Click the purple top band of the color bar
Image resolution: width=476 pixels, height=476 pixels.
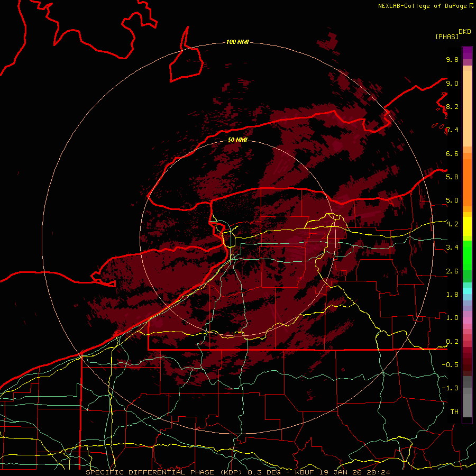tap(467, 53)
